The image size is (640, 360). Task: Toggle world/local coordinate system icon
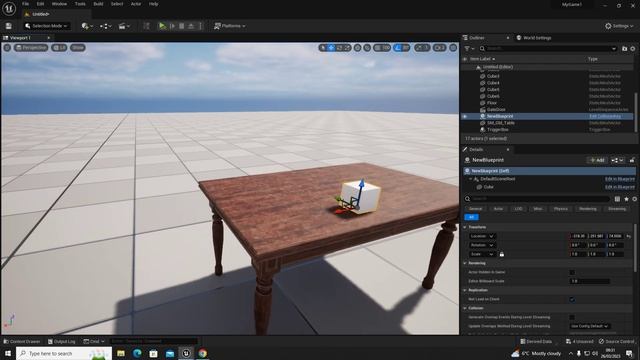point(358,48)
